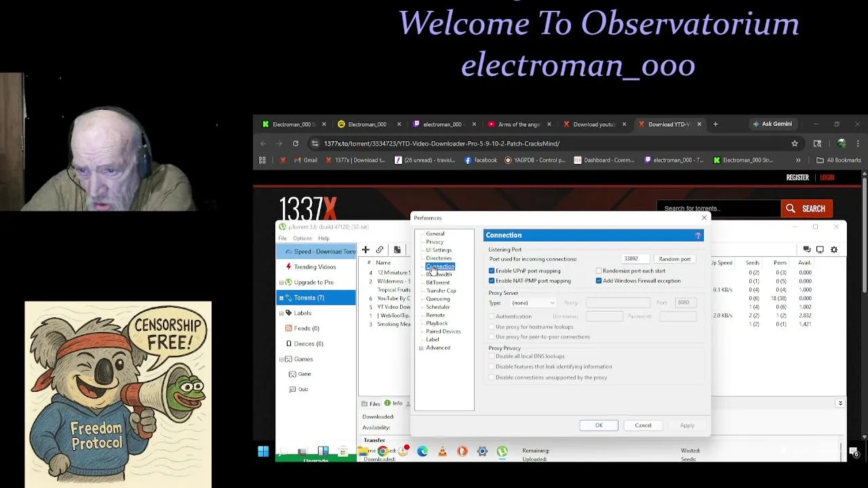The width and height of the screenshot is (868, 488).
Task: Open Microsoft Edge from the taskbar
Action: [x=422, y=451]
